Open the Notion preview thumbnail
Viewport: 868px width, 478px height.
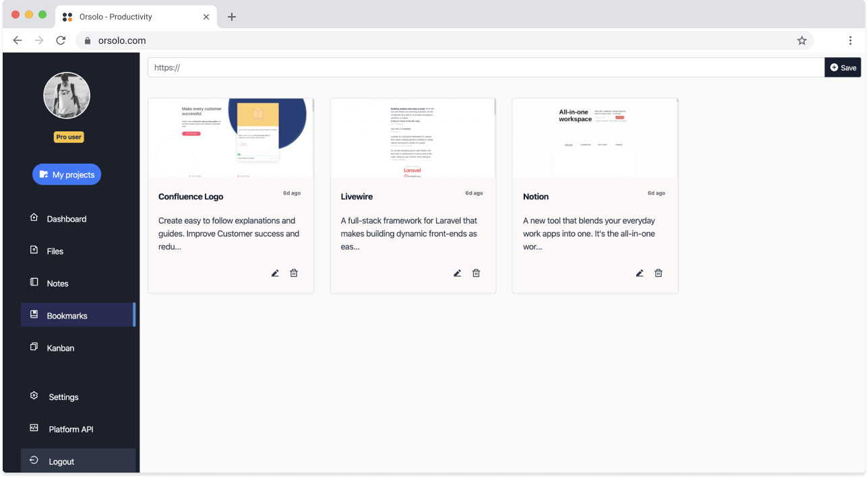coord(595,138)
